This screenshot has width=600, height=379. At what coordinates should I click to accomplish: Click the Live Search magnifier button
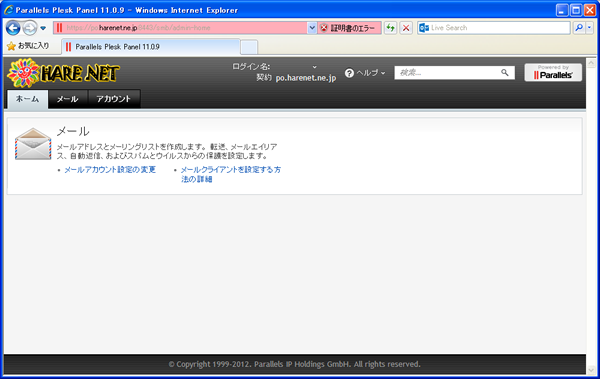[579, 28]
